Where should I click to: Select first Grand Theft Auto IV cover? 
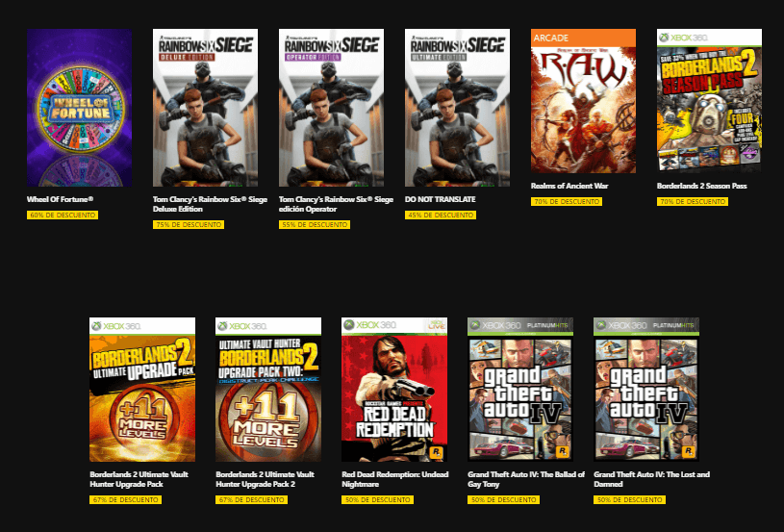coord(520,390)
